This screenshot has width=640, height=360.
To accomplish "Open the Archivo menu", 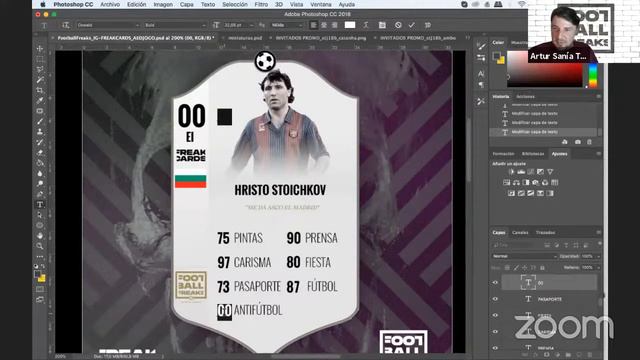I will pyautogui.click(x=110, y=4).
